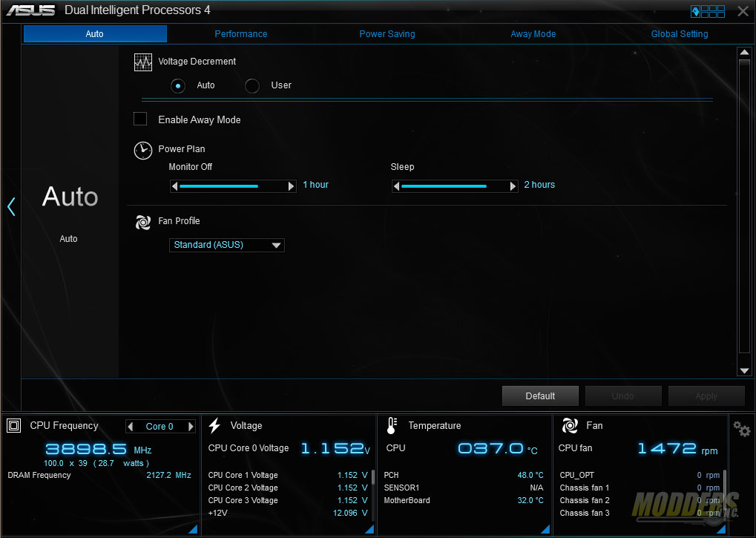Go to the Global Setting tab

pyautogui.click(x=680, y=33)
